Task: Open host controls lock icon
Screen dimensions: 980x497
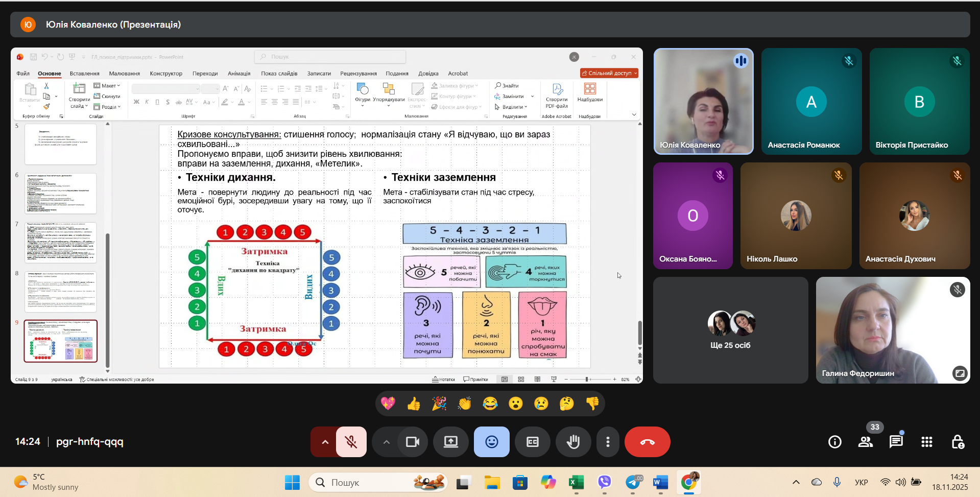Action: point(958,442)
